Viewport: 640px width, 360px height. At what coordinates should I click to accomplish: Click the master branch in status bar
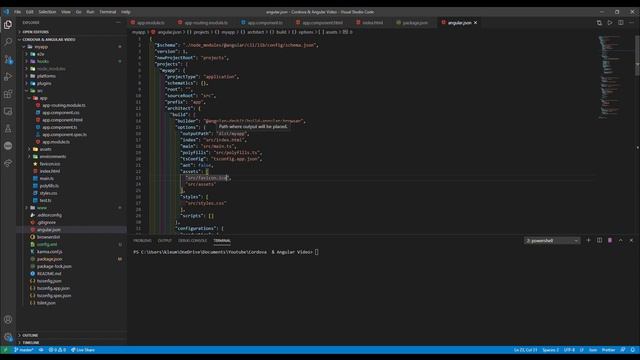click(x=24, y=350)
